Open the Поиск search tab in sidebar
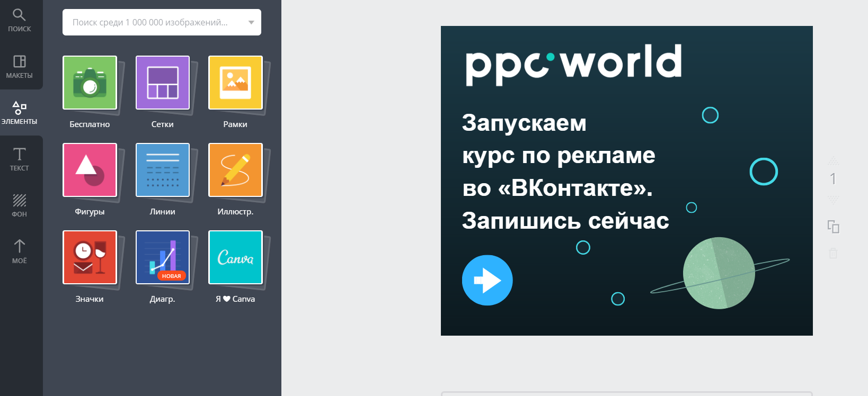This screenshot has width=868, height=396. [x=19, y=21]
